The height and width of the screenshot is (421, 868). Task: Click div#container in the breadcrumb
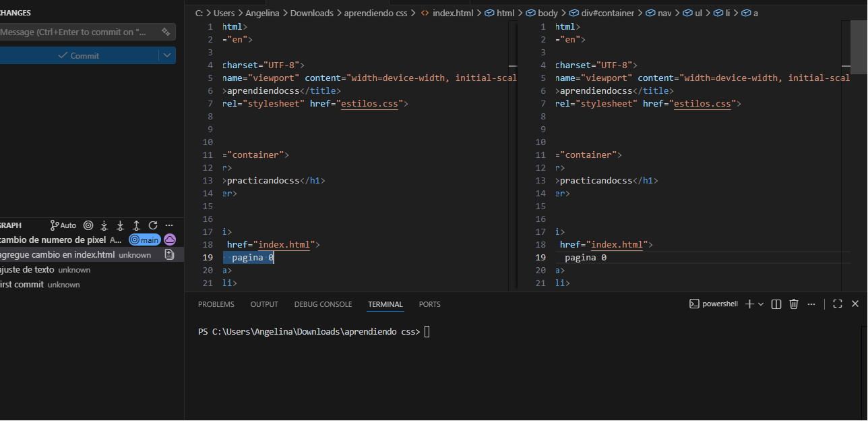click(607, 13)
